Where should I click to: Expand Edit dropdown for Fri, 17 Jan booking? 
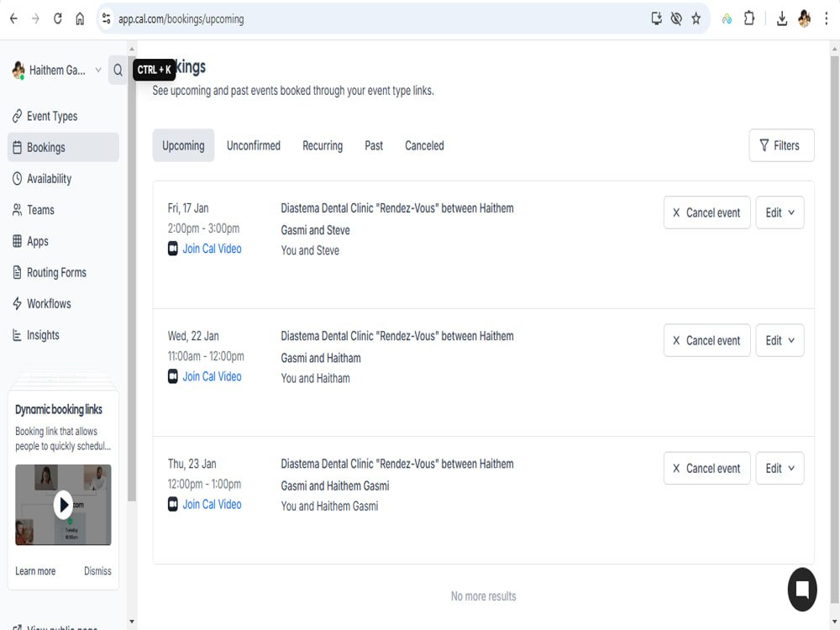(x=780, y=213)
